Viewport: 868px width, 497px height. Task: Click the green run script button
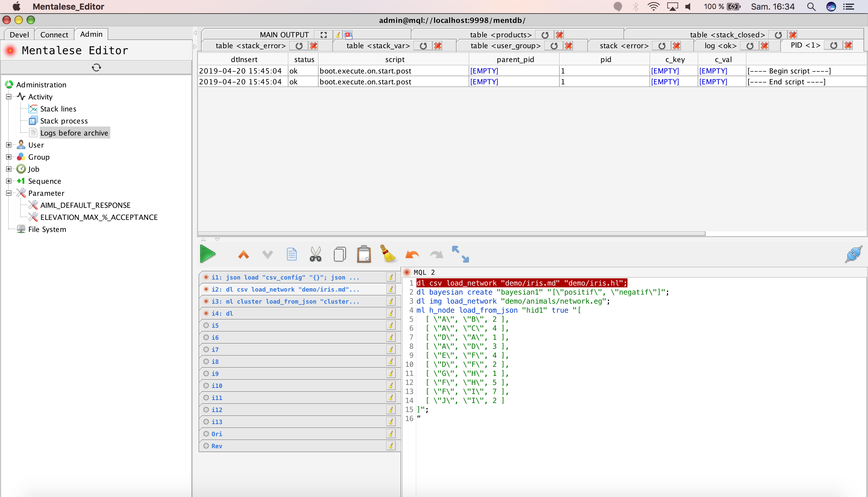207,254
